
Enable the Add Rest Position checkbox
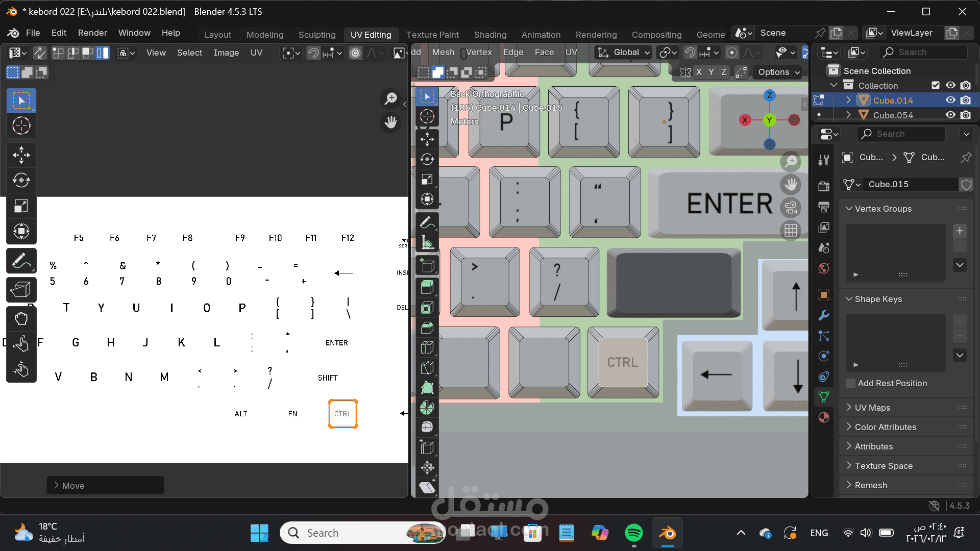[850, 383]
